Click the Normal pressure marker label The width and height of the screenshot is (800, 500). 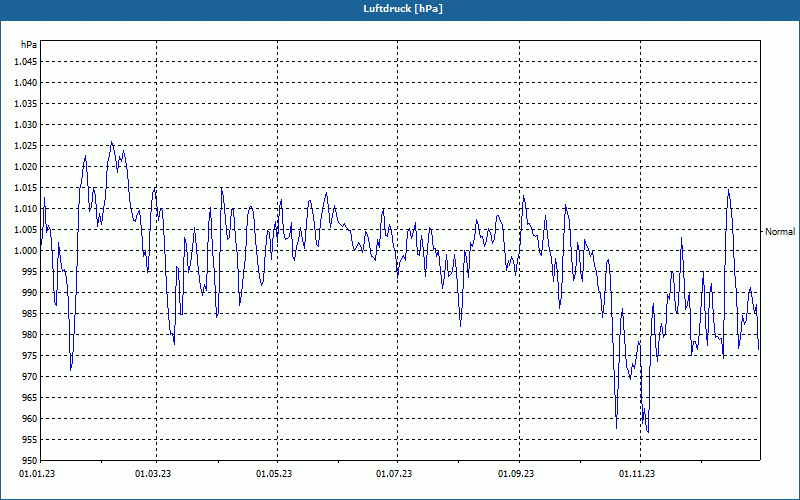(780, 232)
